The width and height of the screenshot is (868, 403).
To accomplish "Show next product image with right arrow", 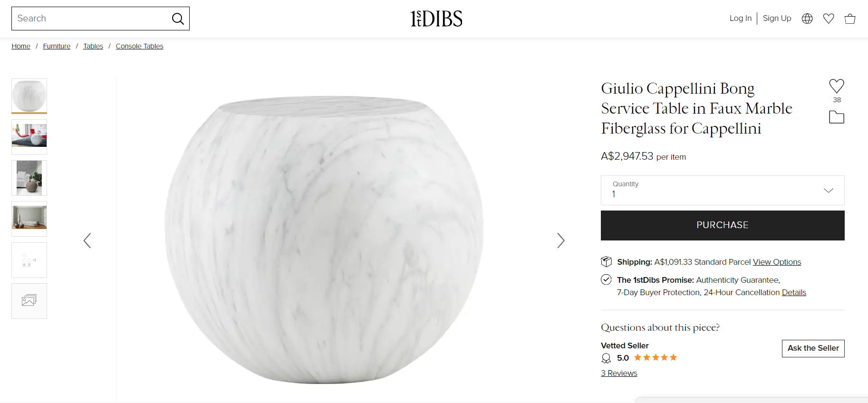I will [x=561, y=240].
